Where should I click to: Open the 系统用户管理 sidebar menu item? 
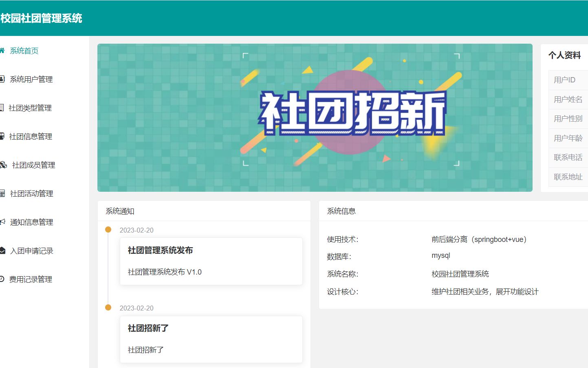pyautogui.click(x=31, y=79)
